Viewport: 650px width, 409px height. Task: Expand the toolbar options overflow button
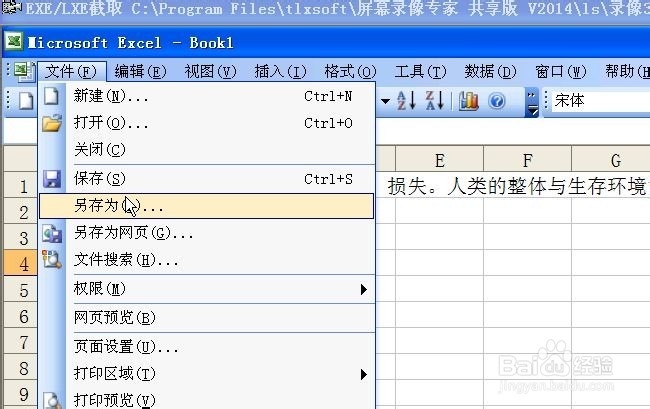tap(532, 102)
